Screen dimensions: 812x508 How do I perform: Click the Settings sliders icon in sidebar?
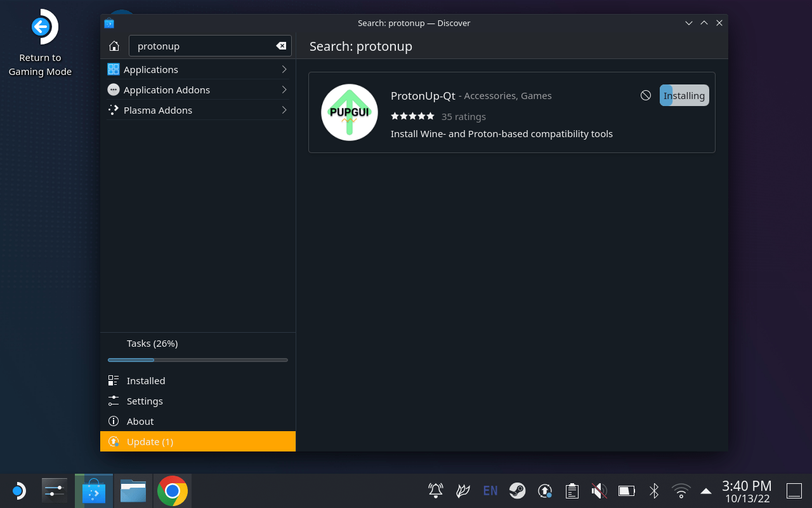pyautogui.click(x=114, y=401)
